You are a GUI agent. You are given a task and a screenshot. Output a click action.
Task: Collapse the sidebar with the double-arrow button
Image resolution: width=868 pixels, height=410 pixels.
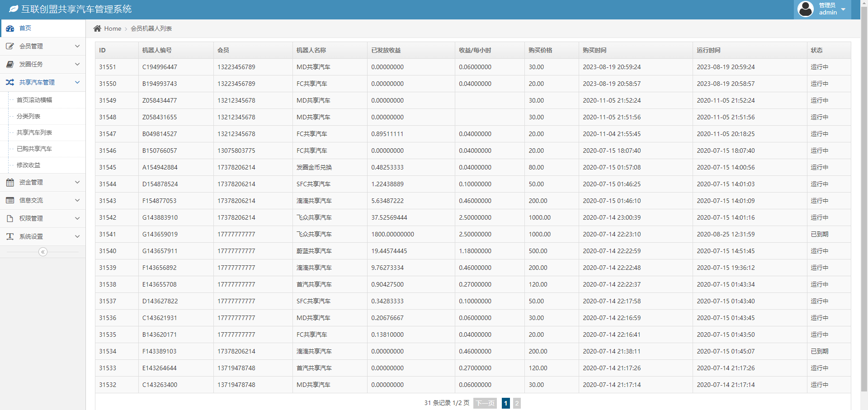(x=43, y=252)
